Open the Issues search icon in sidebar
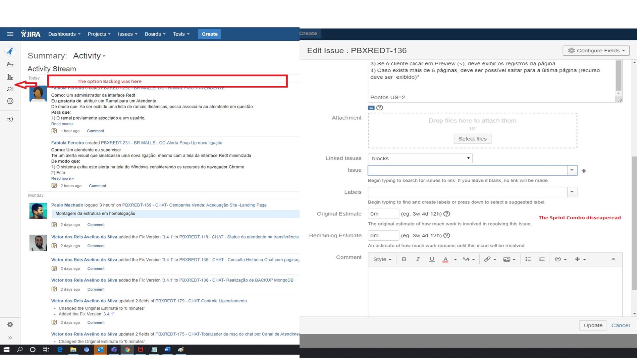The height and width of the screenshot is (362, 644). (x=10, y=89)
